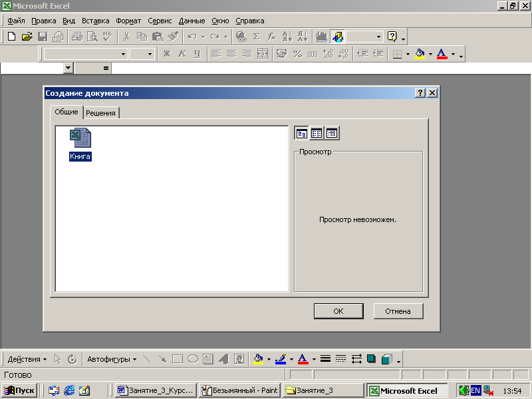Click the Cut scissors icon
This screenshot has width=532, height=399.
click(x=126, y=37)
